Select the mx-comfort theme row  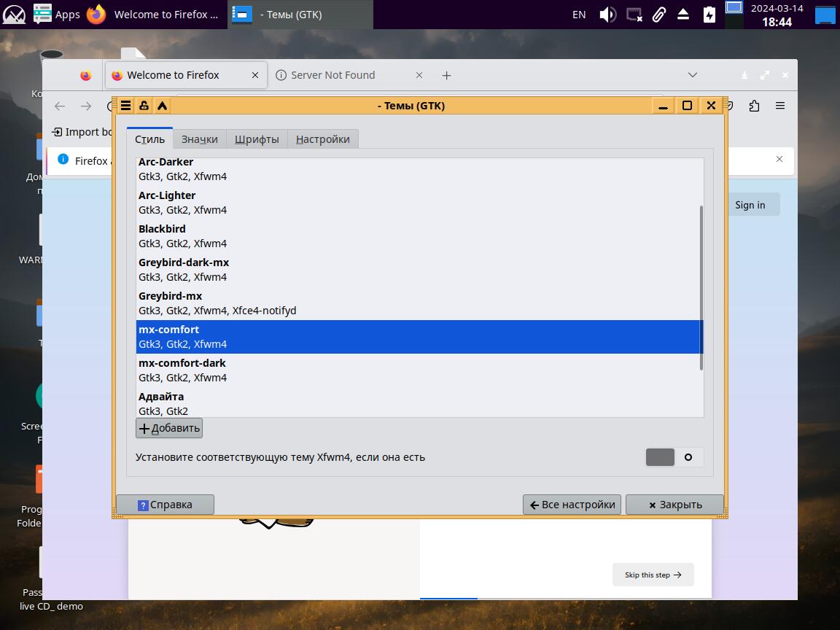pos(419,337)
